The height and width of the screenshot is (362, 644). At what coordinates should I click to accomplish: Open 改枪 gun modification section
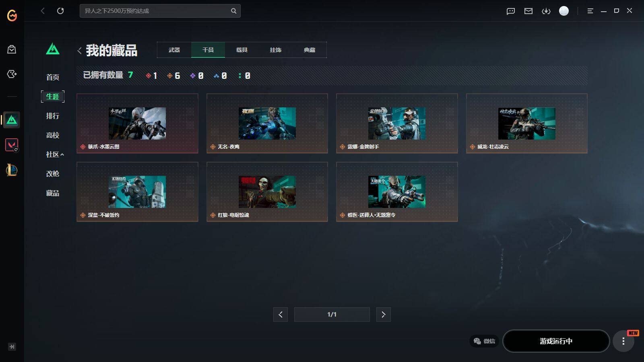(x=53, y=174)
